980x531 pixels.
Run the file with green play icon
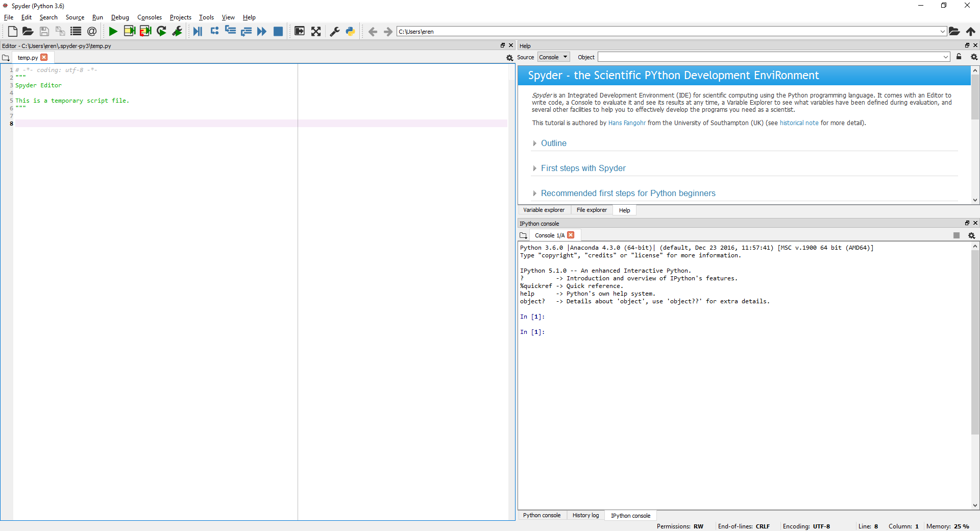(113, 31)
